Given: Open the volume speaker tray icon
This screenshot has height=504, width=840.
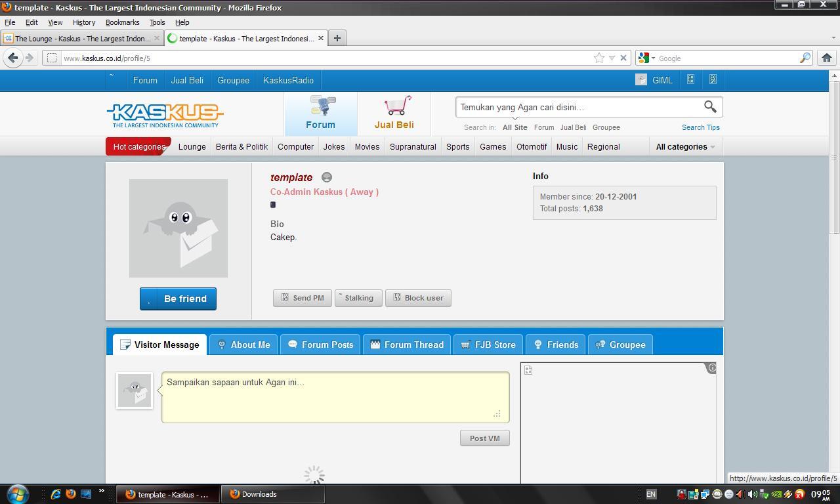Looking at the screenshot, I should point(752,494).
